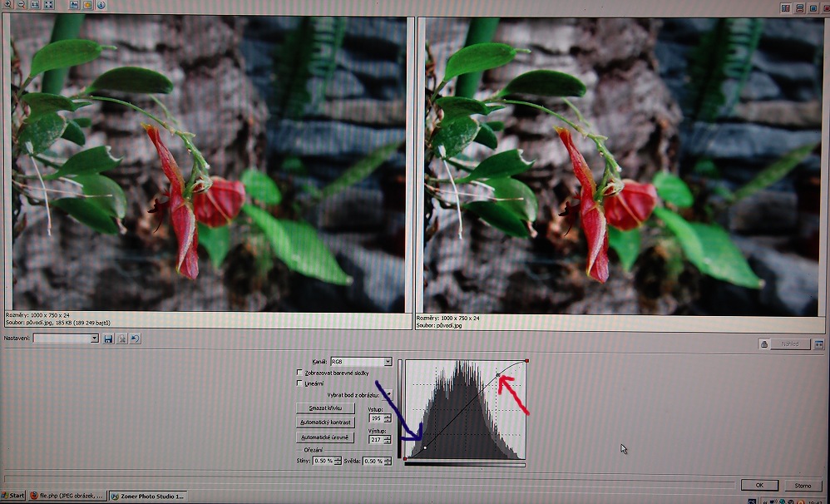Click the info icon in top toolbar

click(101, 5)
